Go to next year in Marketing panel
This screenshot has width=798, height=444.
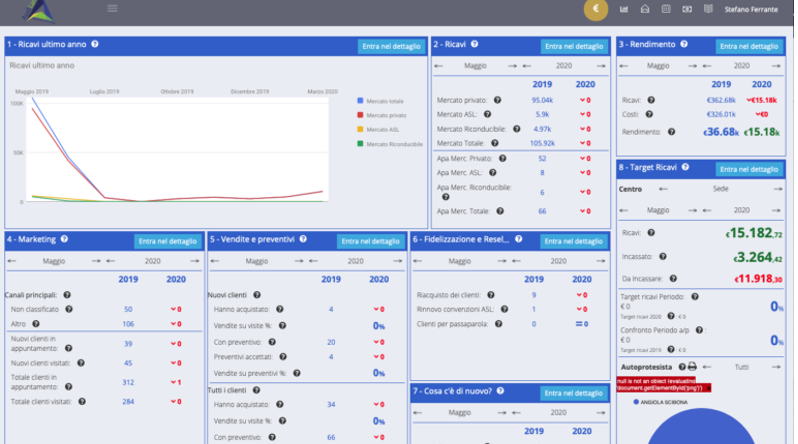coord(195,261)
